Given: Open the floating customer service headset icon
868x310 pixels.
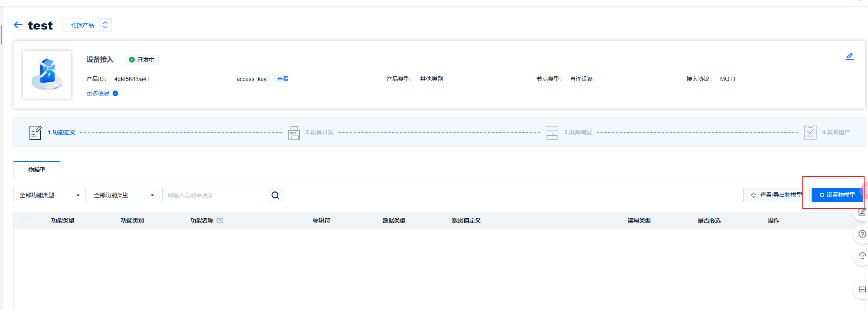Looking at the screenshot, I should 862,256.
